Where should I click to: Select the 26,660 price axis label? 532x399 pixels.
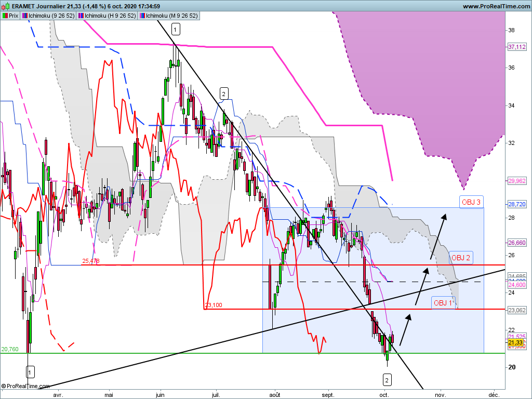pos(517,243)
